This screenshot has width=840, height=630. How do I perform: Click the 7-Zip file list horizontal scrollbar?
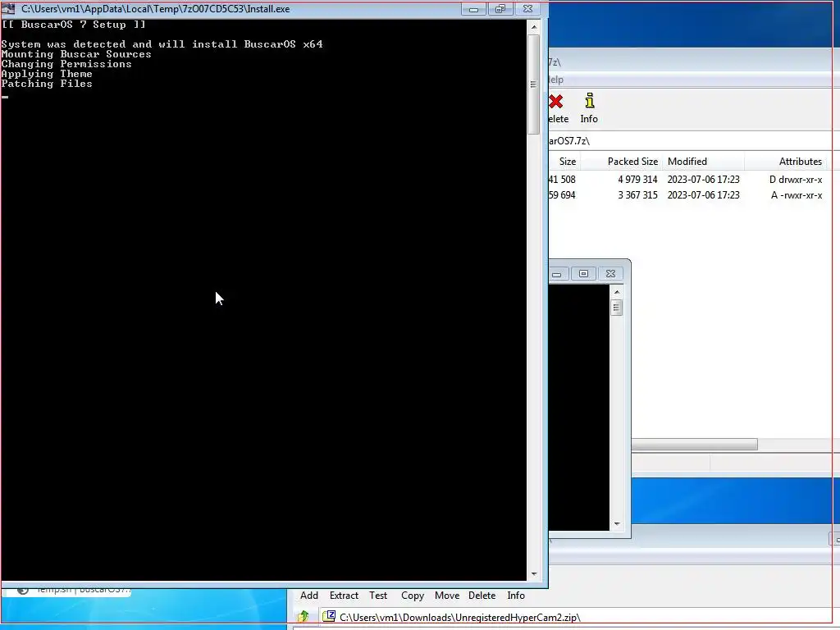click(694, 444)
